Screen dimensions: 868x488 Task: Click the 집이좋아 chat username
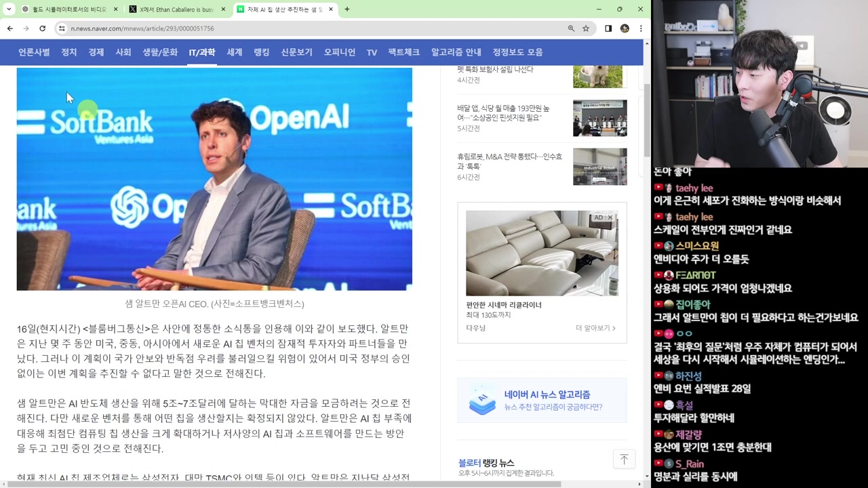[692, 304]
